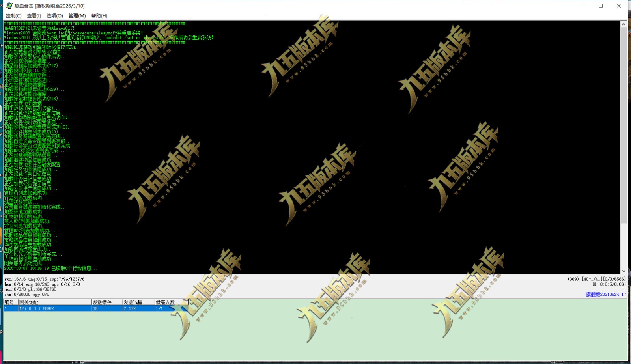Click the status line starting with hum:0/14
This screenshot has height=364, width=631.
[42, 284]
